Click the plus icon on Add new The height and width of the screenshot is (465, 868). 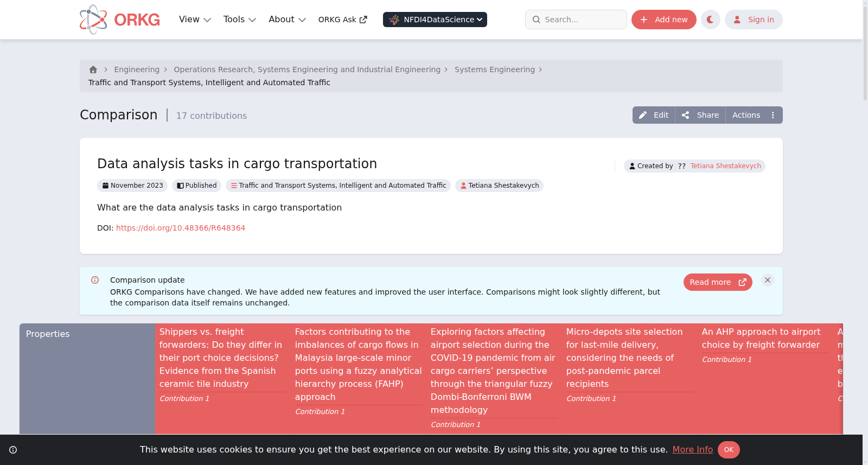click(x=644, y=20)
